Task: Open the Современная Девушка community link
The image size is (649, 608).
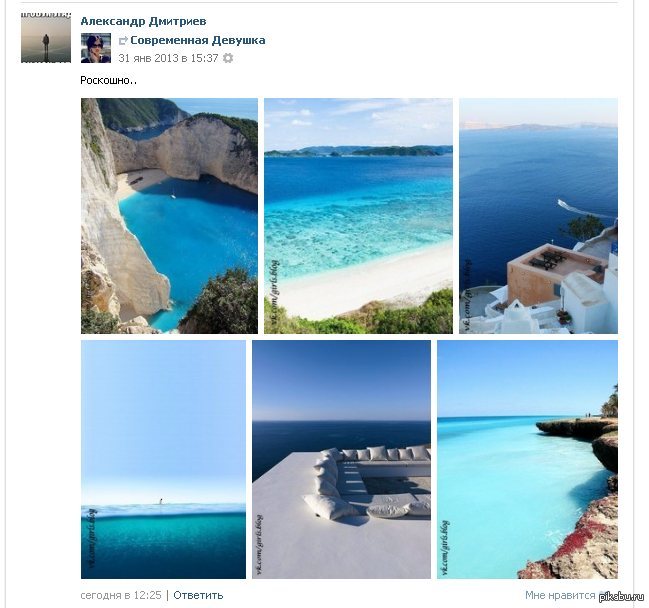Action: coord(198,40)
